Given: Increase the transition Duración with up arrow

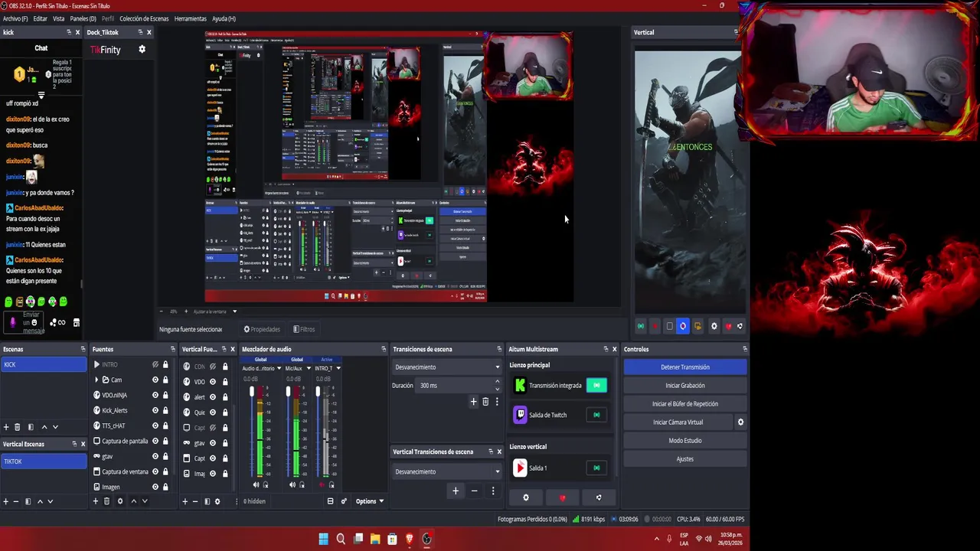Looking at the screenshot, I should click(x=497, y=382).
